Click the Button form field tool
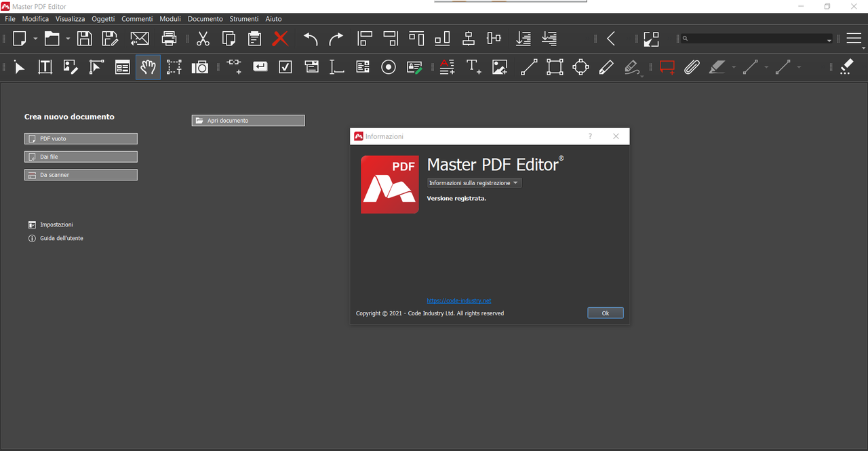 [260, 67]
